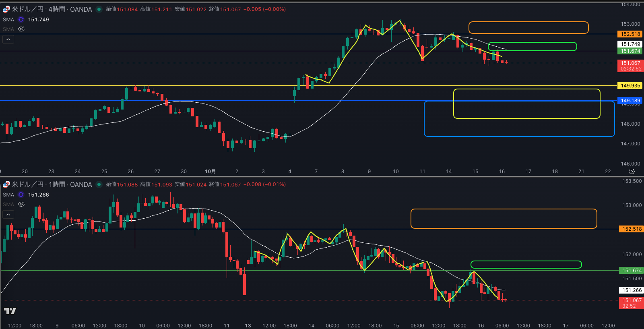Show the hidden SMA on the 1-hour chart

click(21, 204)
